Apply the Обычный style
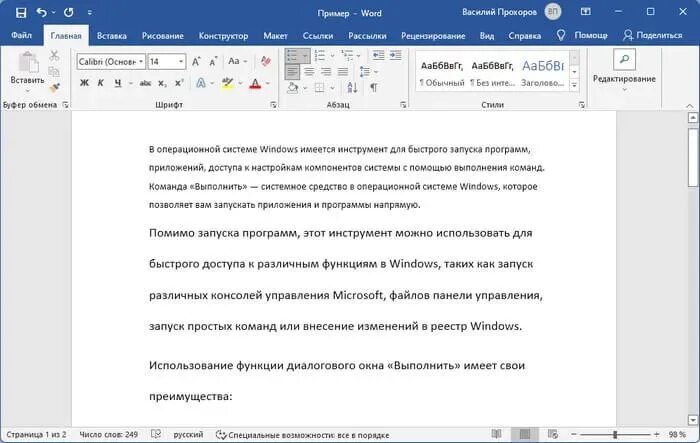Viewport: 700px width, 443px height. [x=442, y=73]
